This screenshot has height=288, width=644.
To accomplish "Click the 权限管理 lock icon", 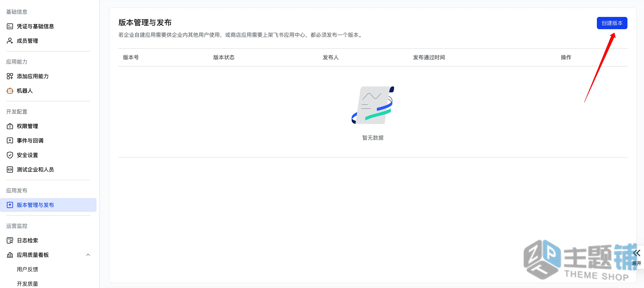I will (x=10, y=126).
